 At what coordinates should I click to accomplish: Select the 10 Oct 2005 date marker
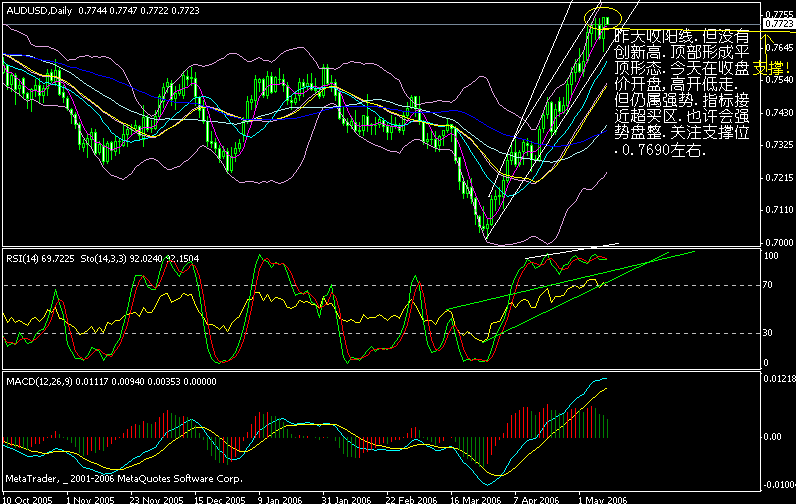[x=27, y=499]
